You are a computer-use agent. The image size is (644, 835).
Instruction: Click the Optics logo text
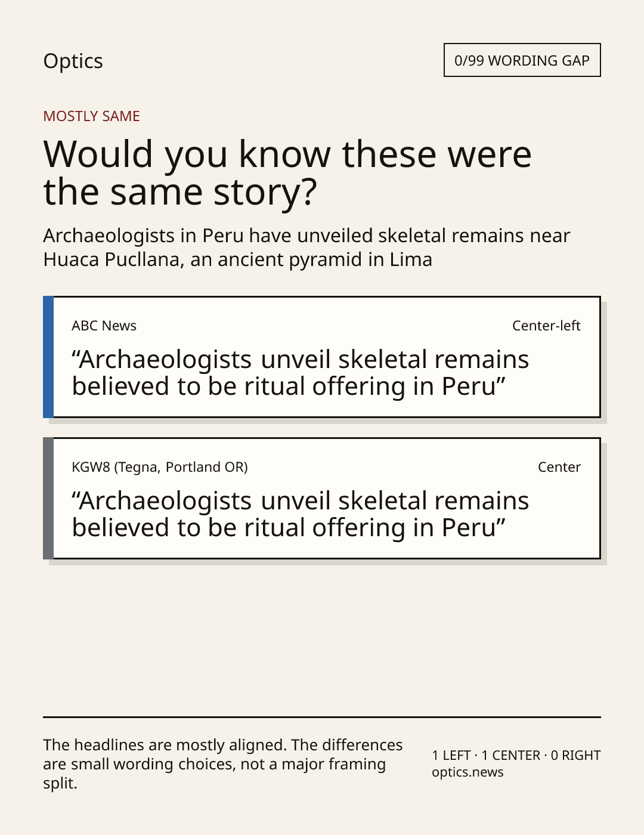(73, 61)
